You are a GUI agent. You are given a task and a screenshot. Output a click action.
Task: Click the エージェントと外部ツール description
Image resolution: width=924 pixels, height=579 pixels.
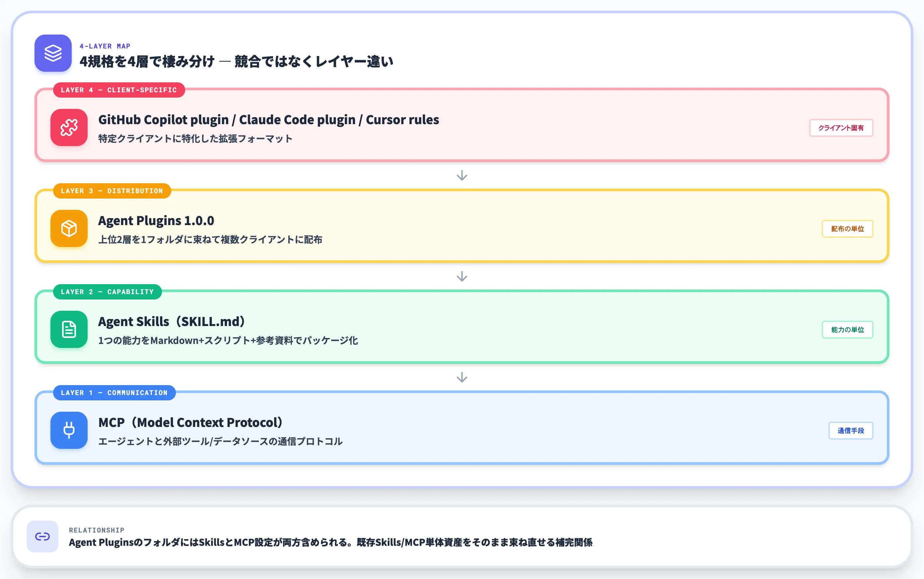pyautogui.click(x=220, y=442)
